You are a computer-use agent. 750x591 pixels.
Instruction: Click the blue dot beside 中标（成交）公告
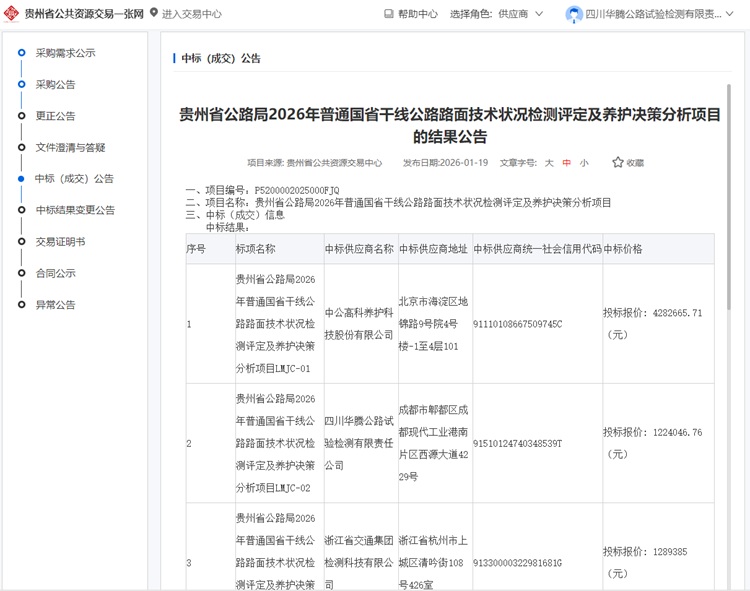21,179
